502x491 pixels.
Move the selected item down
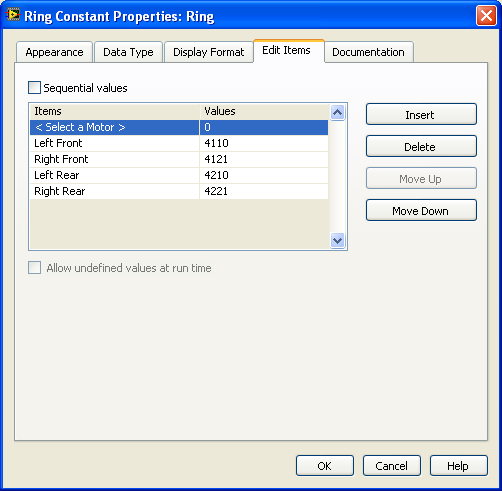coord(421,210)
